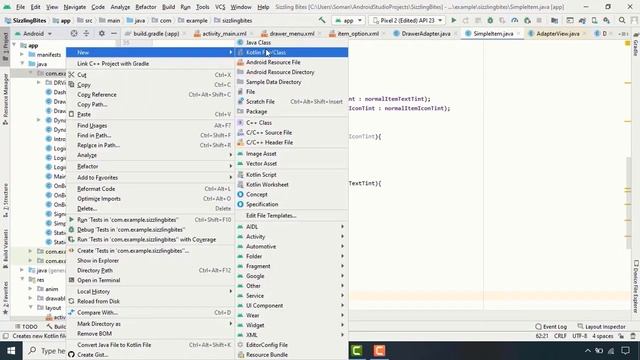Image resolution: width=640 pixels, height=360 pixels.
Task: Collapse the res folder in project tree
Action: point(22,280)
